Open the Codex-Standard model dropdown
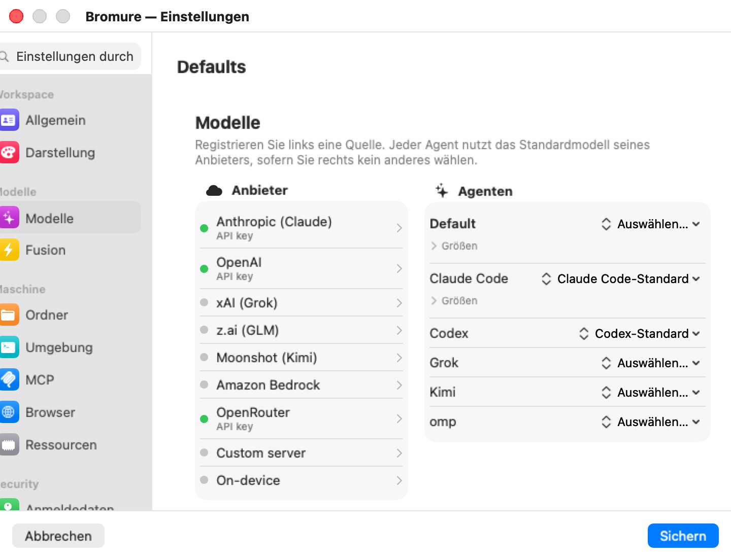 [640, 334]
